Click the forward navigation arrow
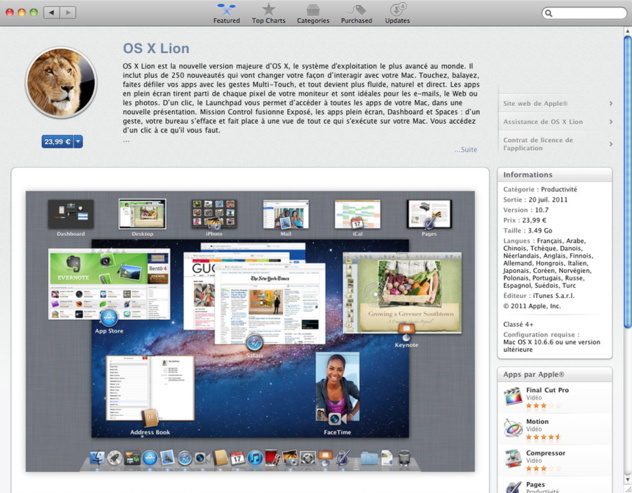Screen dimensions: 632x493 click(x=68, y=12)
